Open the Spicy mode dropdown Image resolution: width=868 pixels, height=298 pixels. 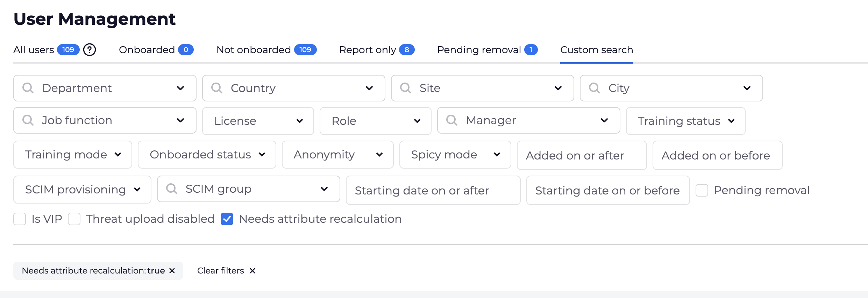point(455,155)
